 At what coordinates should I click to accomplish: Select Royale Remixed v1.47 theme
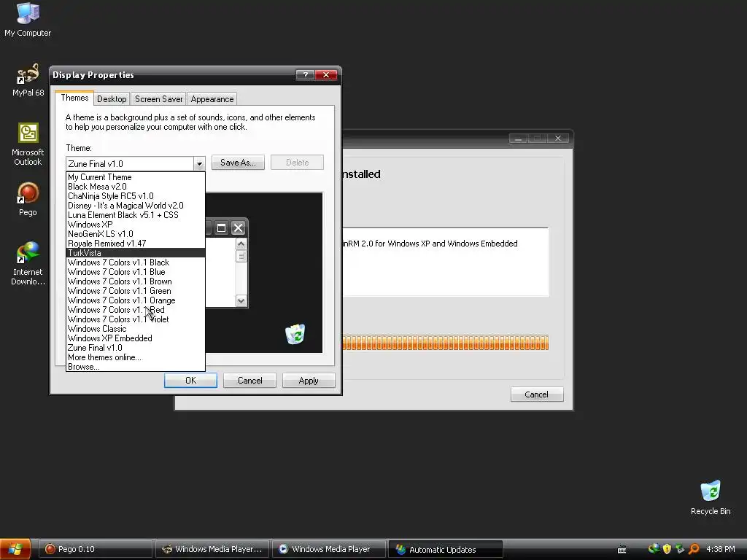[135, 244]
